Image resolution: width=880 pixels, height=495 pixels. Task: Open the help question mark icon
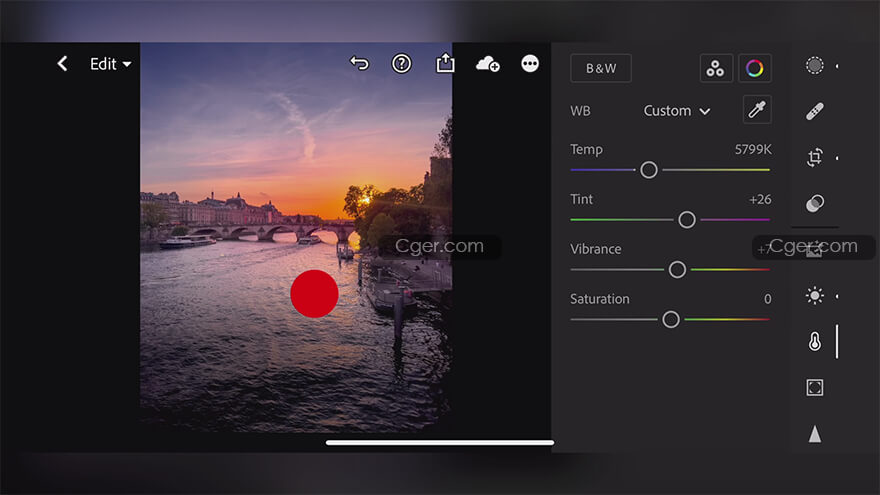[x=402, y=64]
